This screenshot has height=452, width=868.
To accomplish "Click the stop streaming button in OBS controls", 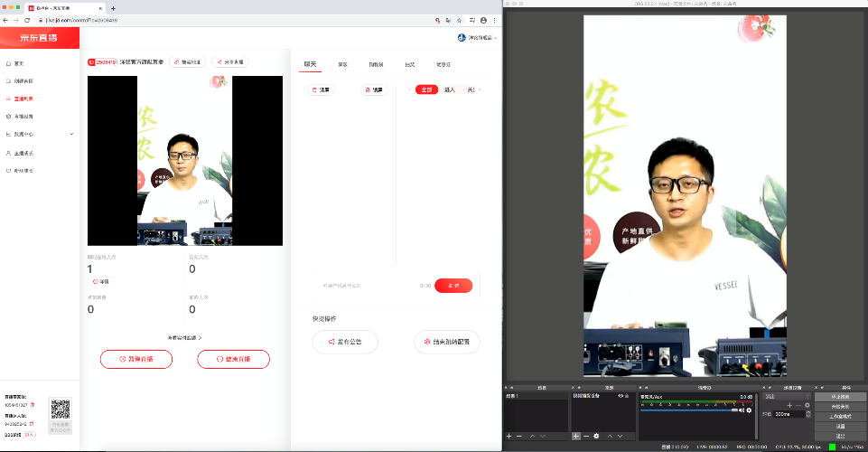I will (840, 397).
